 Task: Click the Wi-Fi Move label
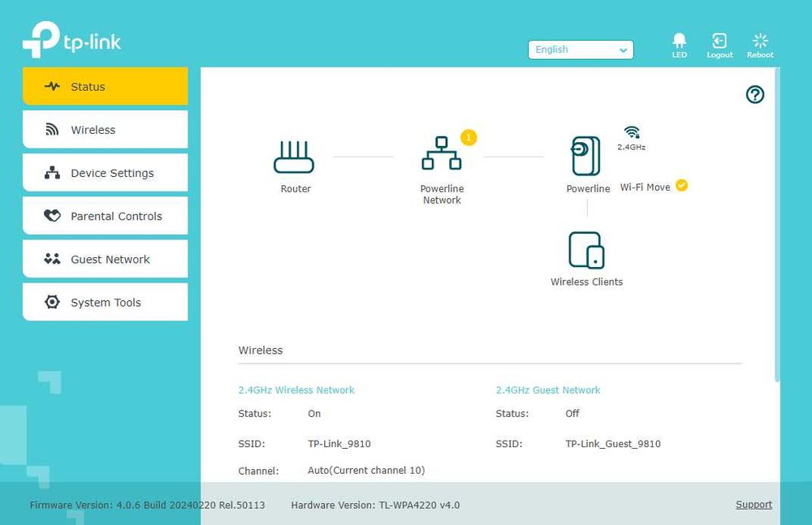(645, 187)
